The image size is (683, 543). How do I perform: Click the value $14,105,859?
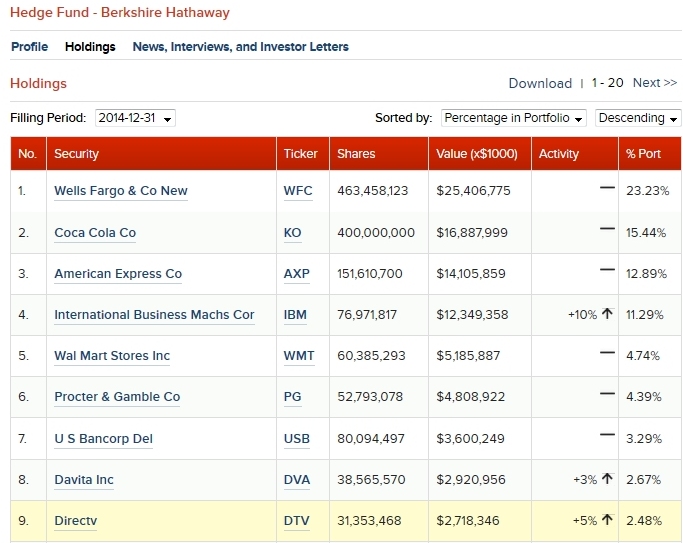click(x=471, y=273)
